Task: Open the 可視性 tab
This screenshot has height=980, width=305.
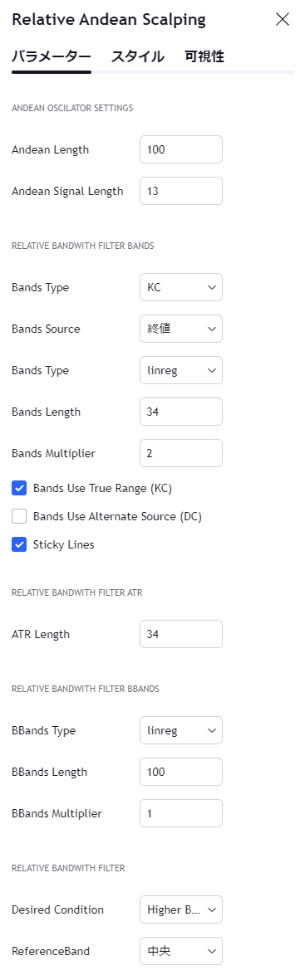Action: click(204, 57)
